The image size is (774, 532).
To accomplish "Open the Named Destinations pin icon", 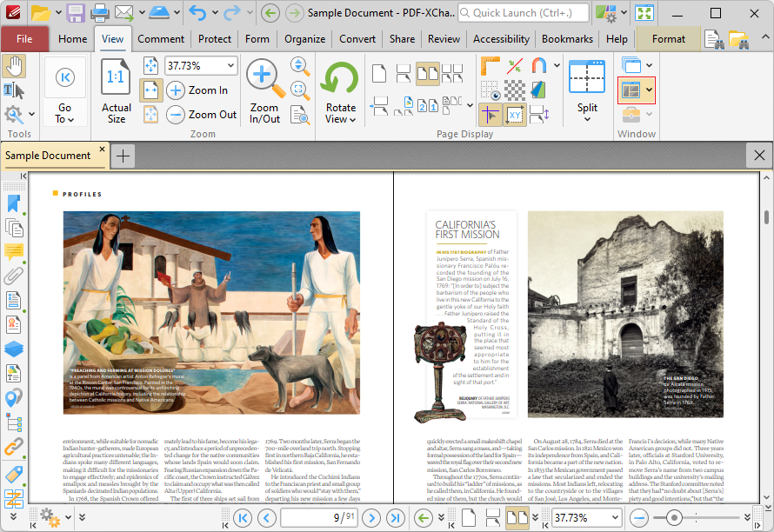I will coord(14,398).
